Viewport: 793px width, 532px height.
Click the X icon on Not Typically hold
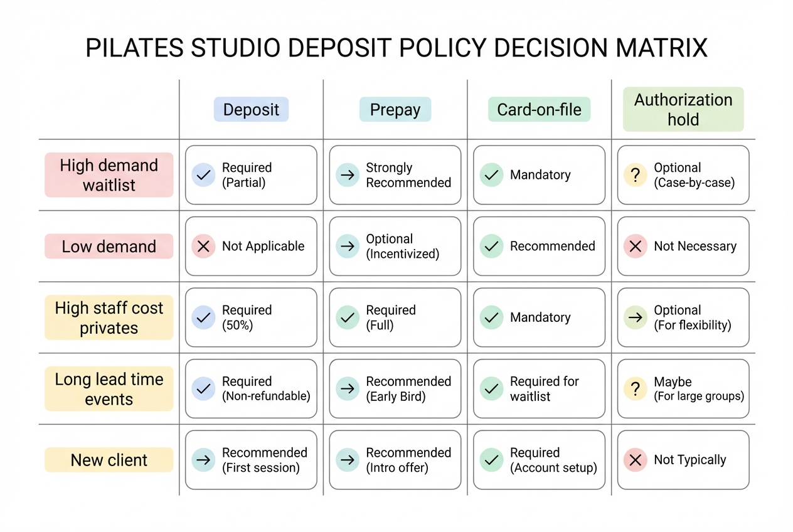(x=635, y=460)
